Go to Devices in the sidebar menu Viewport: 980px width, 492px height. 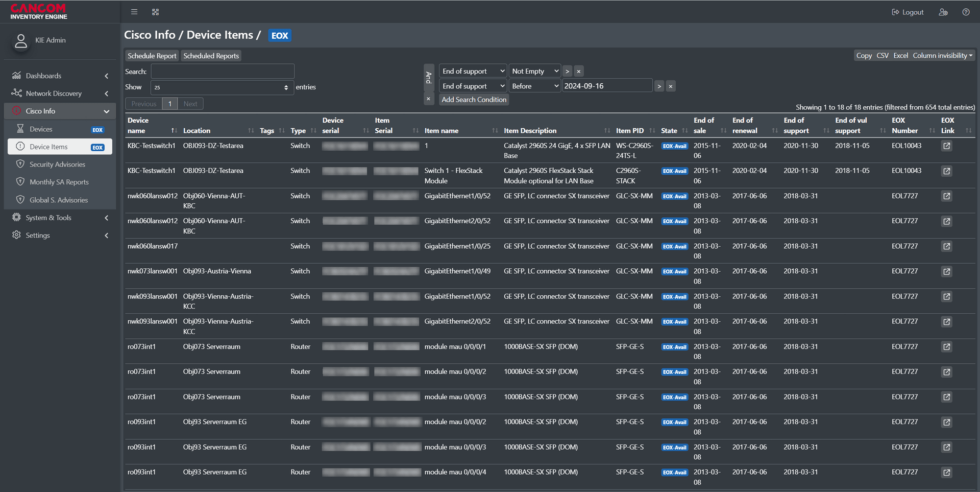41,129
